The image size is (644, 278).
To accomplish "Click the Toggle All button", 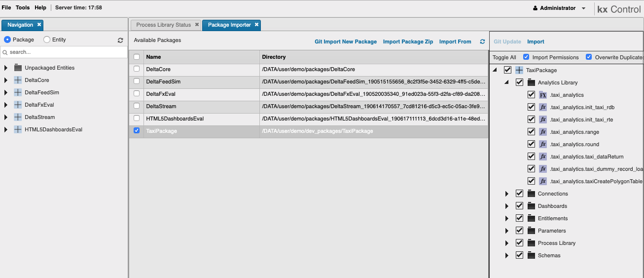I will coord(504,58).
